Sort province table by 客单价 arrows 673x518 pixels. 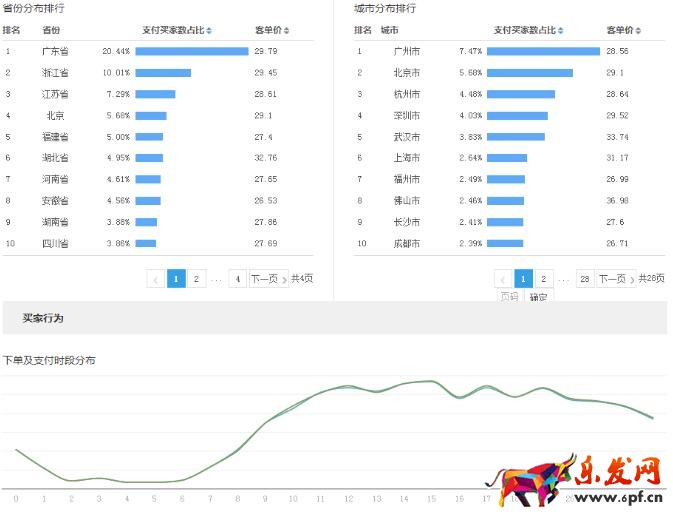coord(286,31)
